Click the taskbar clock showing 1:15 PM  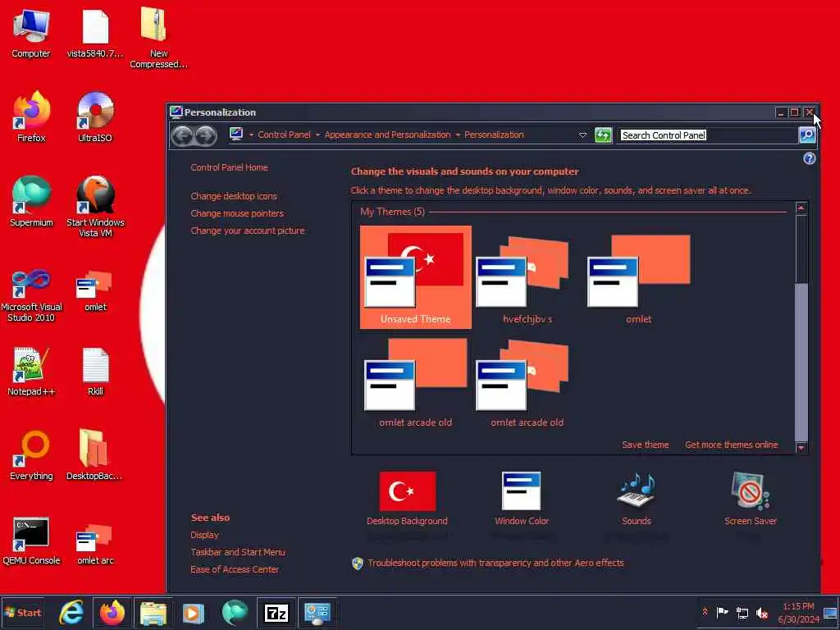tap(798, 613)
